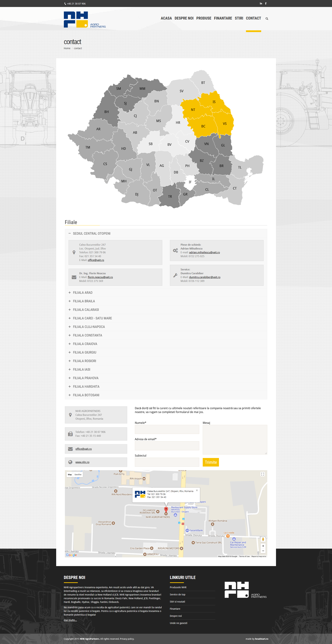Click adrian.mihailescu@vait.ro email link

coord(204,252)
